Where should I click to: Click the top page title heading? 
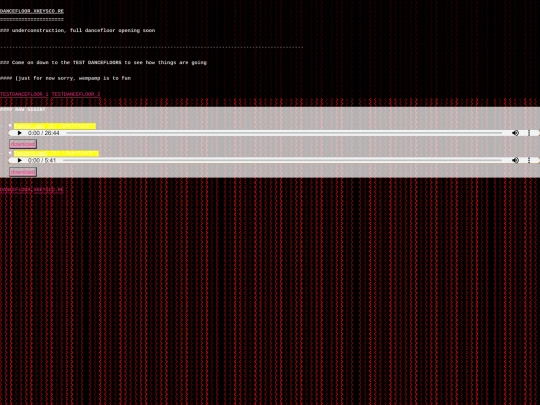(x=32, y=11)
